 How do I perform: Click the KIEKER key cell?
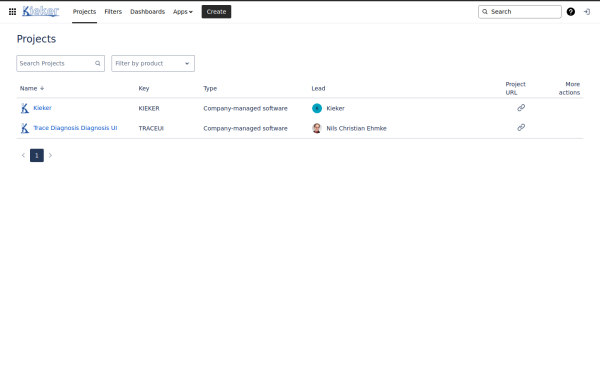[149, 108]
